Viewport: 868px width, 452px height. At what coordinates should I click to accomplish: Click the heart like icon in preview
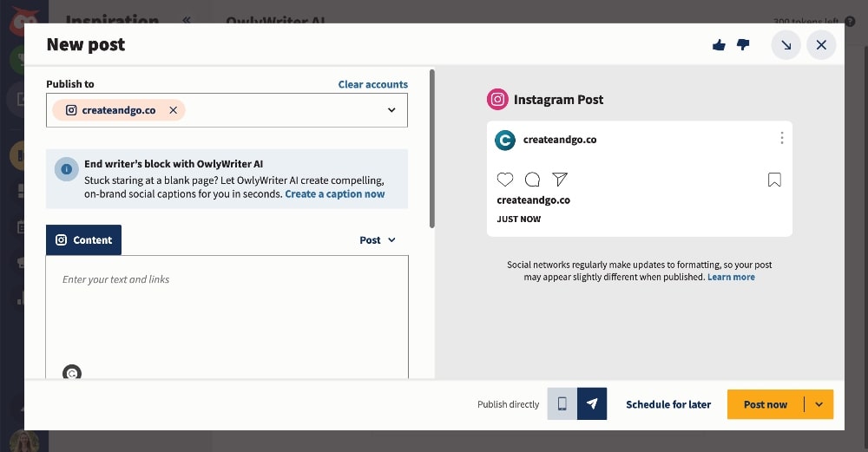coord(505,180)
